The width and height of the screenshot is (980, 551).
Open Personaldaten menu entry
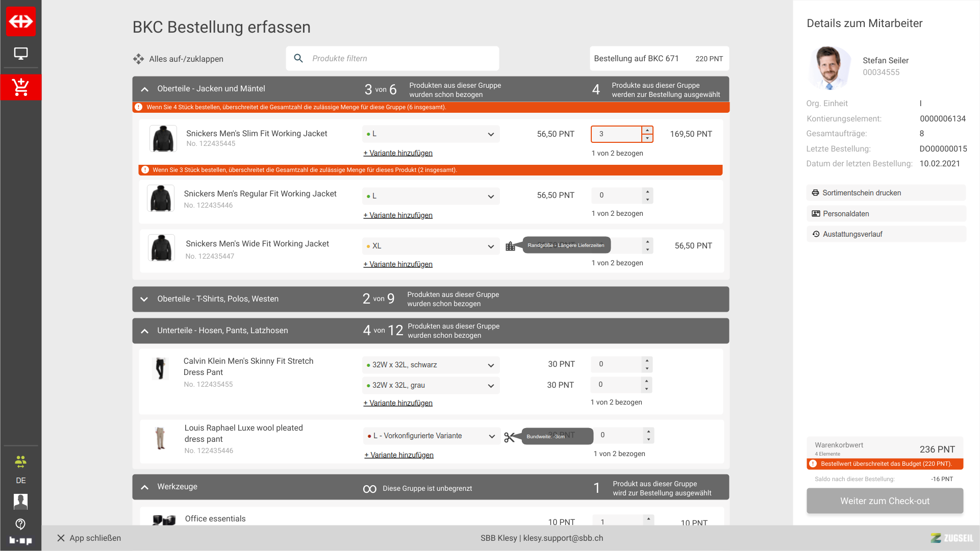(x=845, y=214)
